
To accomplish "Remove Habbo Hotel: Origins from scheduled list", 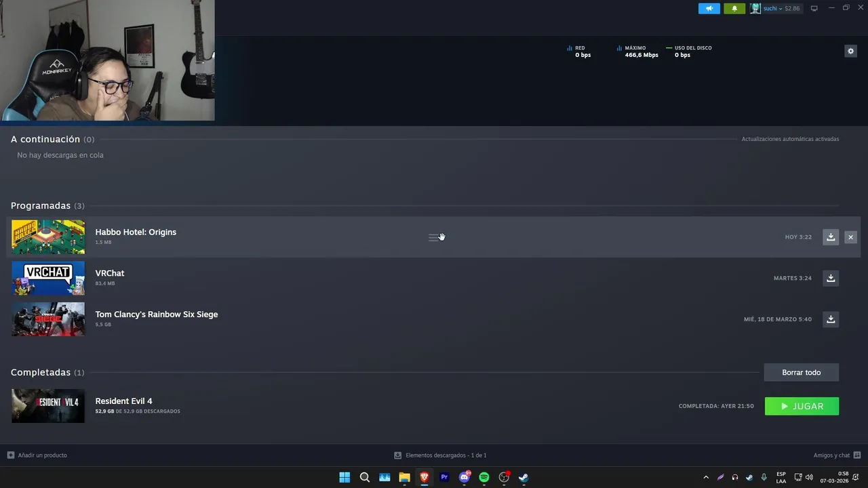I will point(850,237).
